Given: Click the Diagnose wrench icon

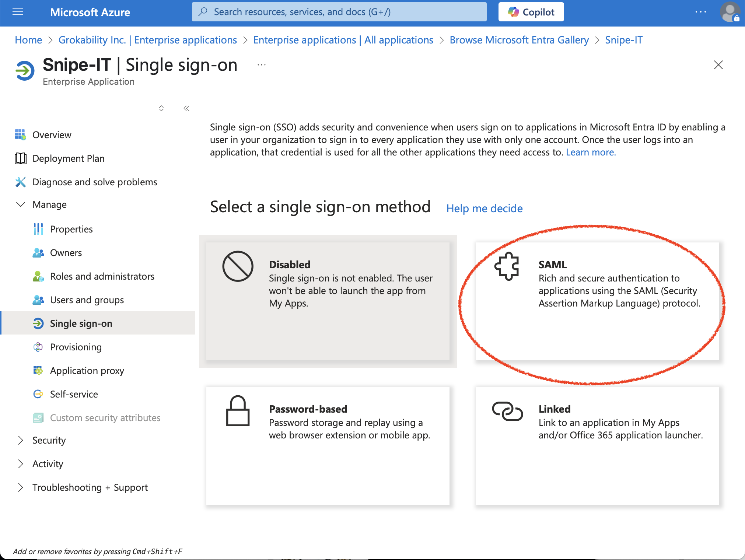Looking at the screenshot, I should click(x=21, y=182).
